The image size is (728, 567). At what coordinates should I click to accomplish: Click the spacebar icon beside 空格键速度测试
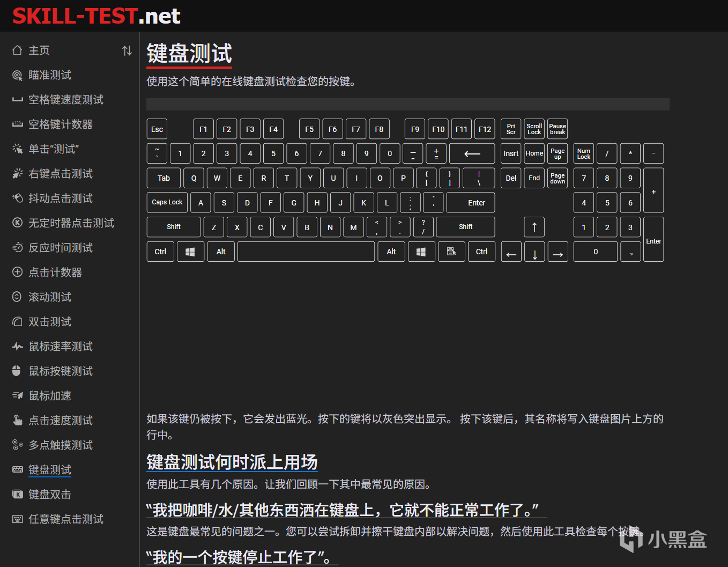(x=17, y=100)
